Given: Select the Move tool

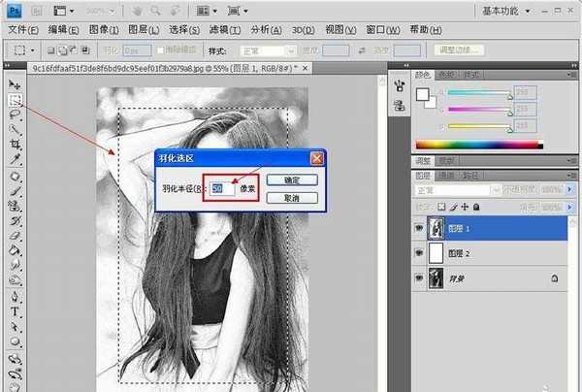Looking at the screenshot, I should [15, 84].
